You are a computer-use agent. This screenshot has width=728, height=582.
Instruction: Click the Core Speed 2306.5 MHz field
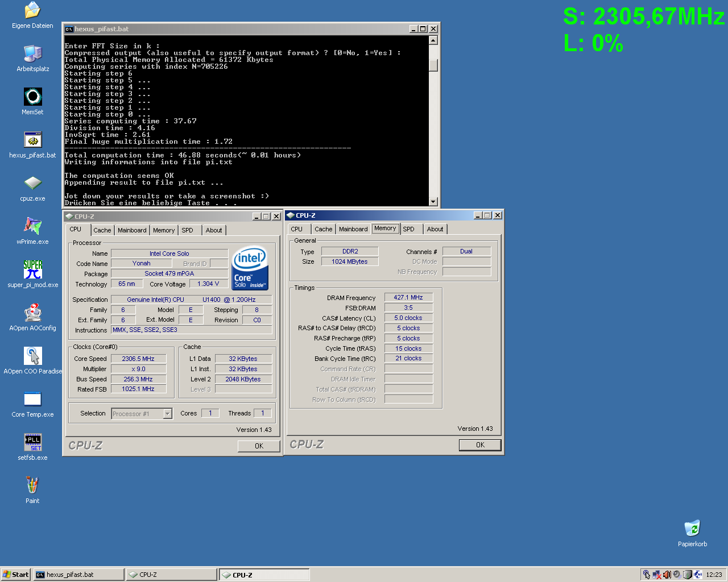pyautogui.click(x=138, y=359)
